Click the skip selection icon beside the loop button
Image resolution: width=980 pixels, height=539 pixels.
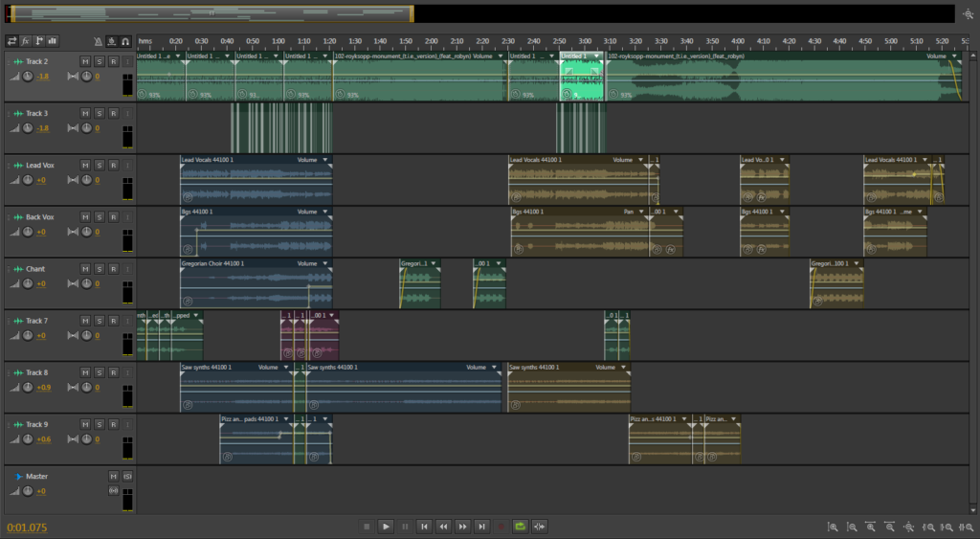click(x=540, y=526)
